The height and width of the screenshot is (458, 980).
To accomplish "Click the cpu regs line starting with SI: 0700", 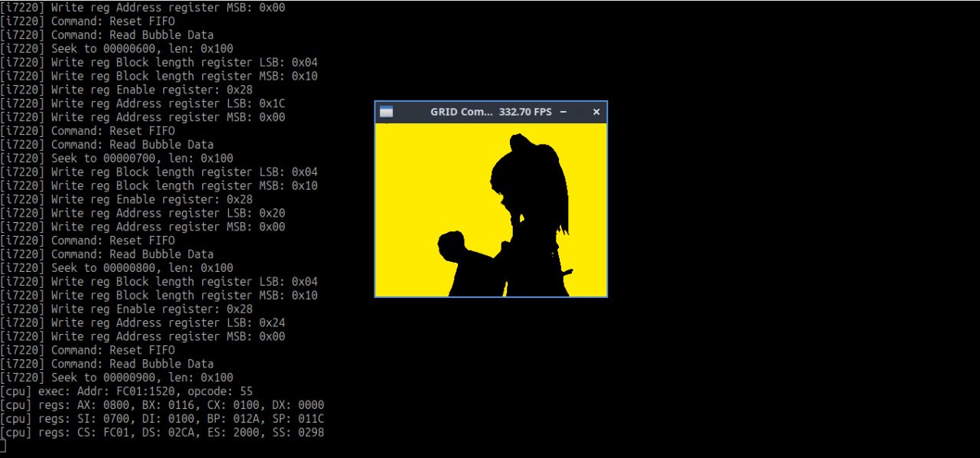I will (162, 419).
